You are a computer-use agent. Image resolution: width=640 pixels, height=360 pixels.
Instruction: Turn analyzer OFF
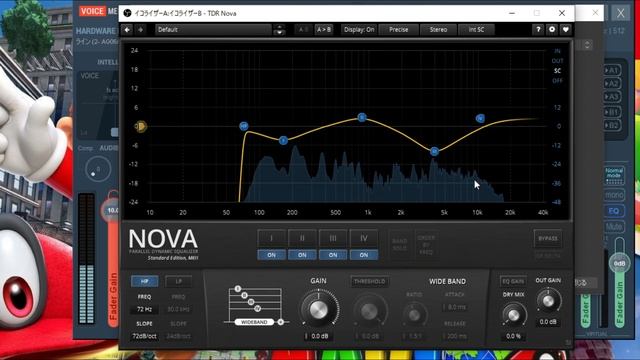pyautogui.click(x=558, y=81)
